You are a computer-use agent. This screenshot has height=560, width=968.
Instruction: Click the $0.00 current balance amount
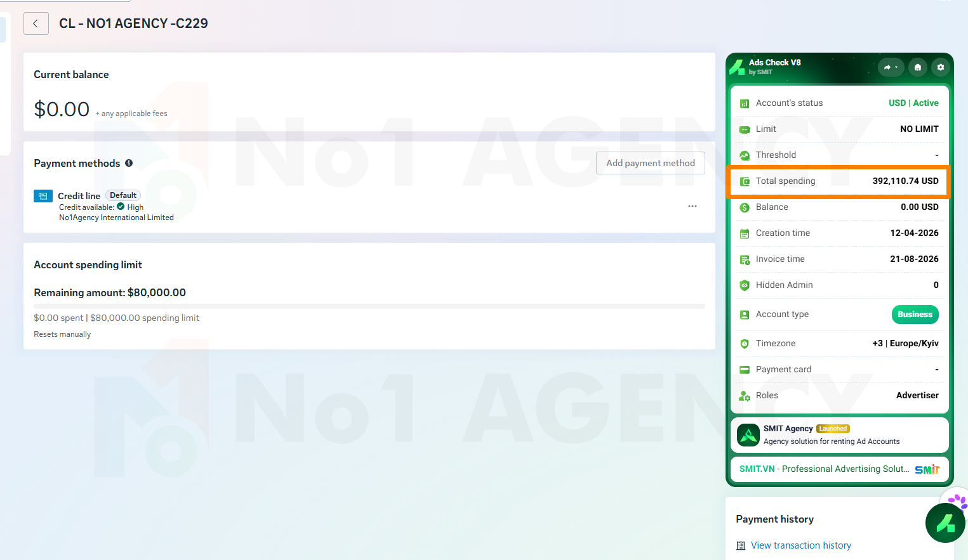(x=62, y=109)
